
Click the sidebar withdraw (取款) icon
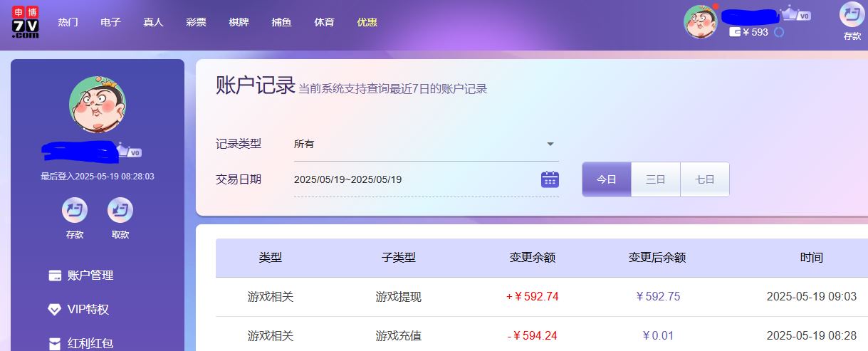click(x=120, y=211)
